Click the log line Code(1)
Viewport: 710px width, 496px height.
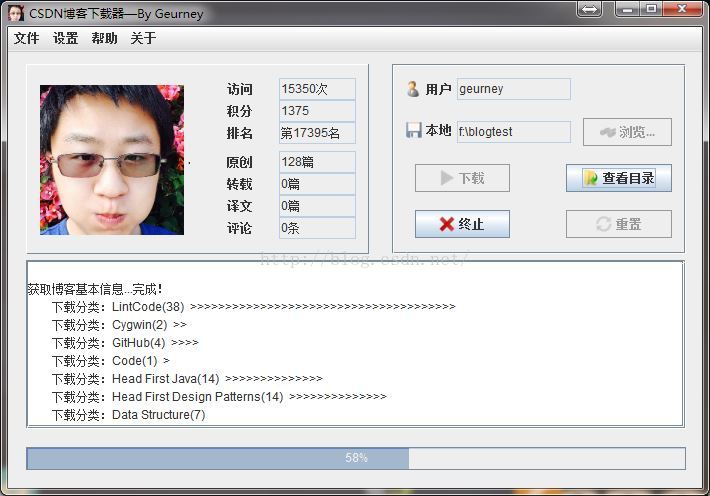click(x=110, y=361)
